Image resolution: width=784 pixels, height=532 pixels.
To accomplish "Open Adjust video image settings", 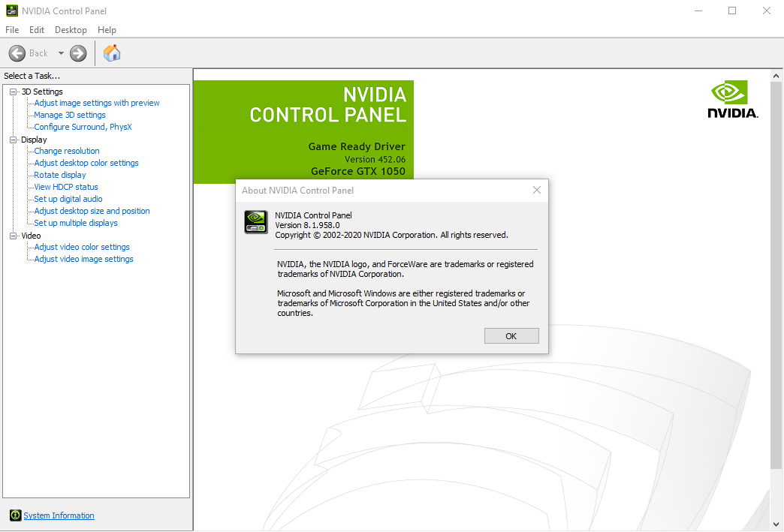I will point(83,259).
